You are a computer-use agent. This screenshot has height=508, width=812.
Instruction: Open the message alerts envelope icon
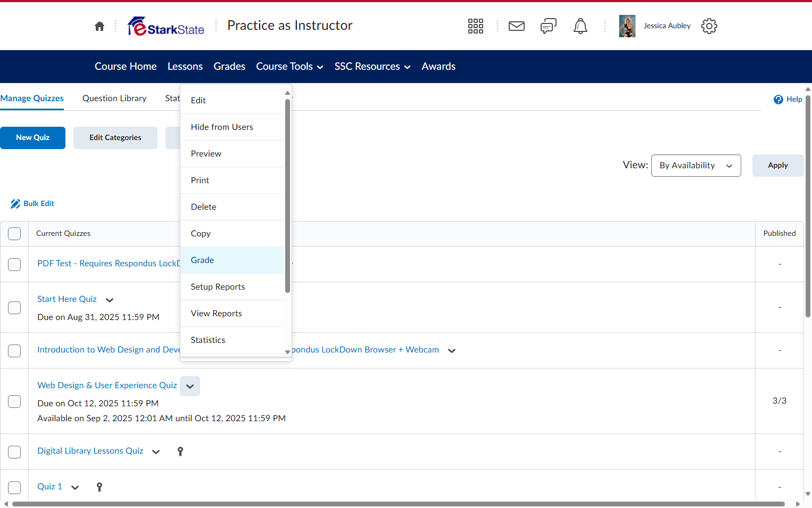click(x=517, y=26)
